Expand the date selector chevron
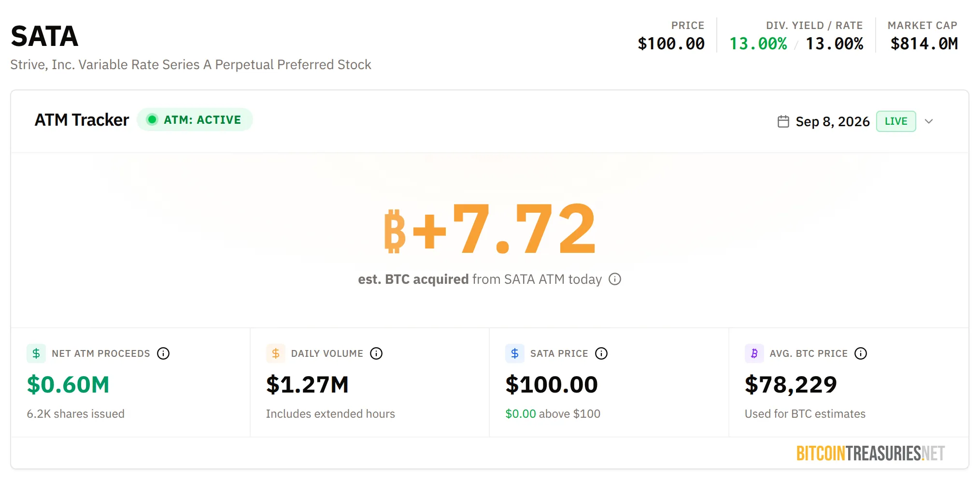This screenshot has width=980, height=482. [929, 121]
